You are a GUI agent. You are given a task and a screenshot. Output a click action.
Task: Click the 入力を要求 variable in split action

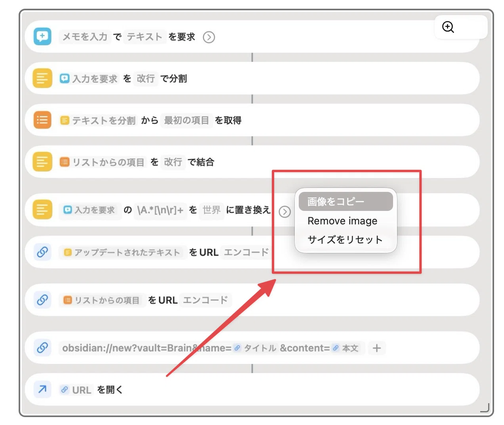89,78
